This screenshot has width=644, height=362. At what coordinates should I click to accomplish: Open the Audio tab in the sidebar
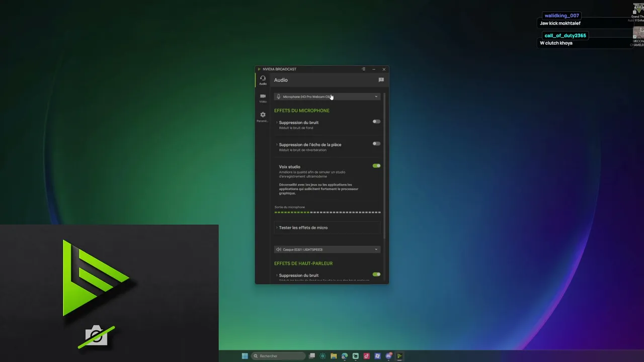tap(263, 80)
